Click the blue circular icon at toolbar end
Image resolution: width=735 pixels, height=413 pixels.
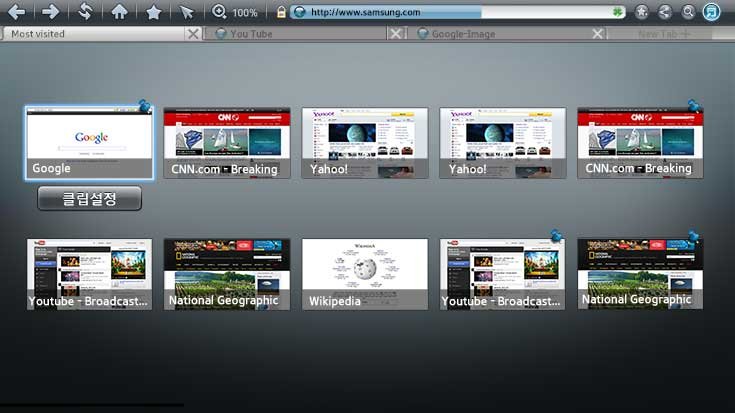point(712,12)
